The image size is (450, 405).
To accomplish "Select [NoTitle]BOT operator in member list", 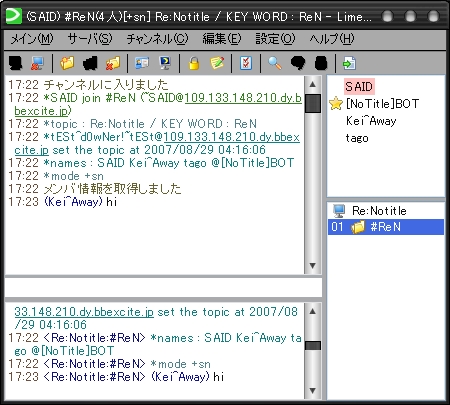I will point(382,104).
